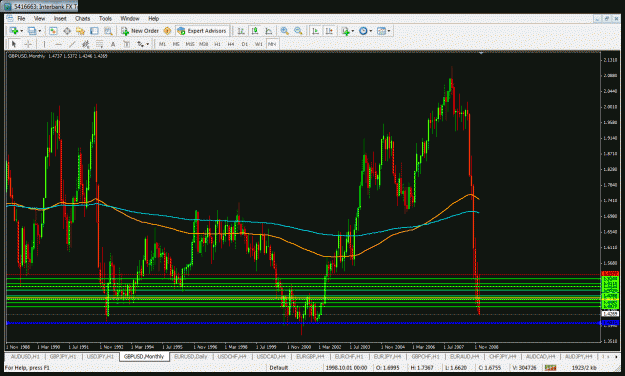The width and height of the screenshot is (625, 376).
Task: Switch to the AUDJPY,H4 chart tab
Action: pos(578,356)
